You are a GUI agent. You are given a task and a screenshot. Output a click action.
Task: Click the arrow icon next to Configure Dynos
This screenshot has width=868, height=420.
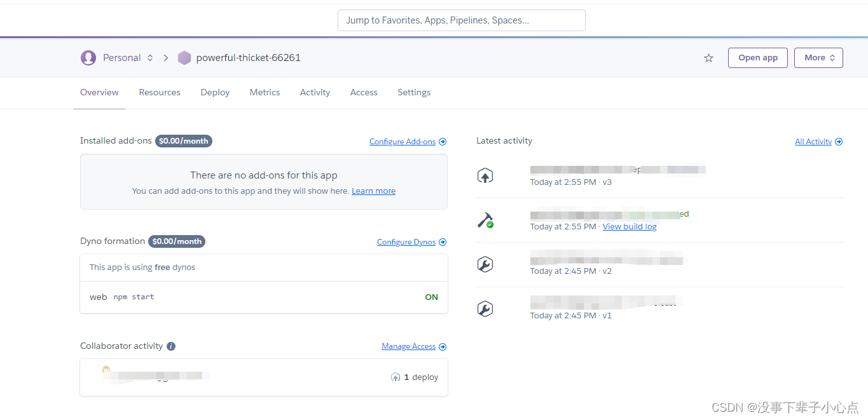(443, 242)
